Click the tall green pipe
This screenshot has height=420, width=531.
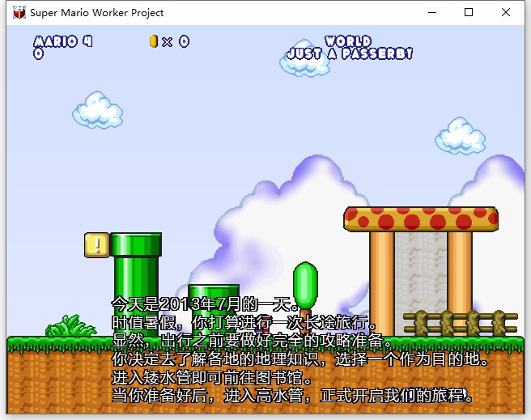(136, 284)
